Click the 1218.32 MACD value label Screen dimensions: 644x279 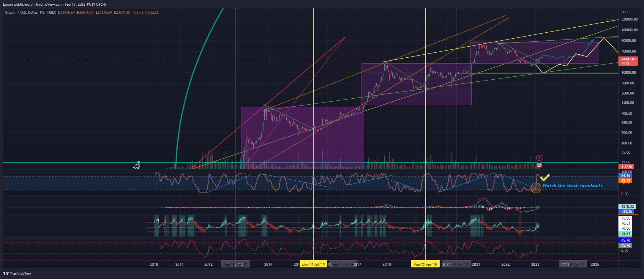627,207
